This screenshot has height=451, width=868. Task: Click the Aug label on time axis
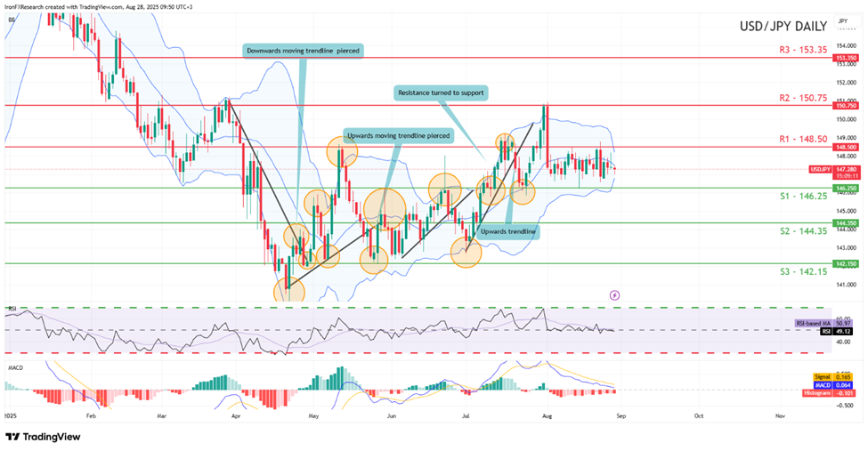click(545, 415)
